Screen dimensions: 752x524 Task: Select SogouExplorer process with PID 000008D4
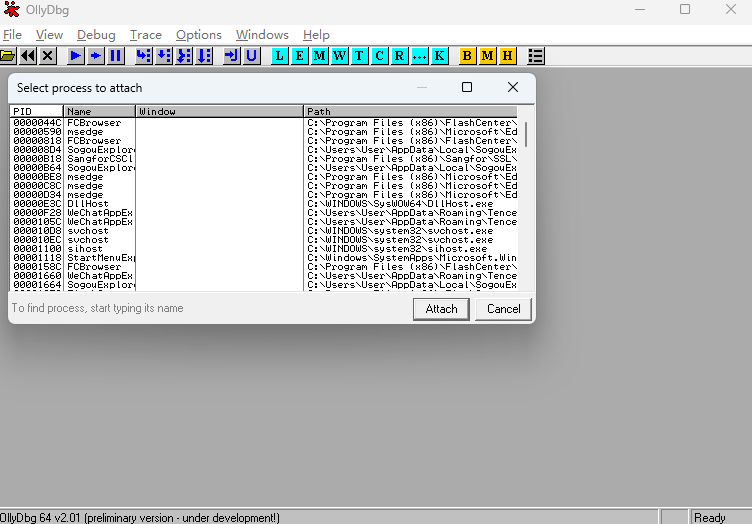pyautogui.click(x=264, y=150)
